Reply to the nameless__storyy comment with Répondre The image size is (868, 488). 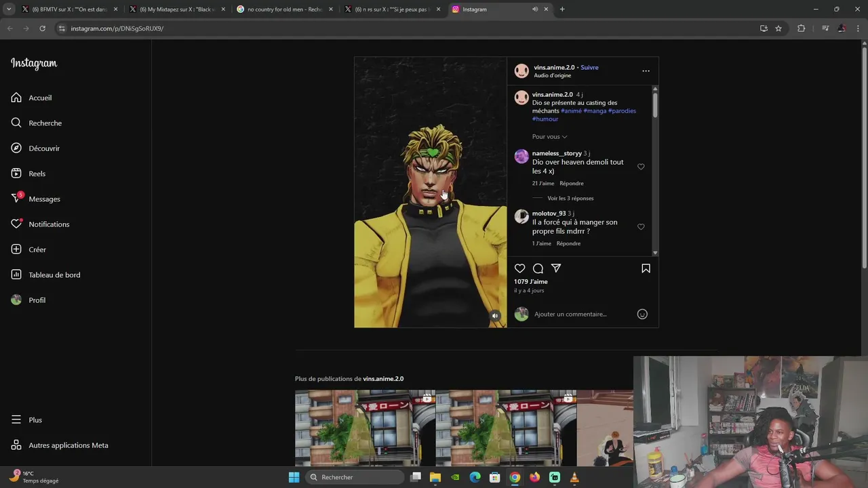click(x=572, y=184)
